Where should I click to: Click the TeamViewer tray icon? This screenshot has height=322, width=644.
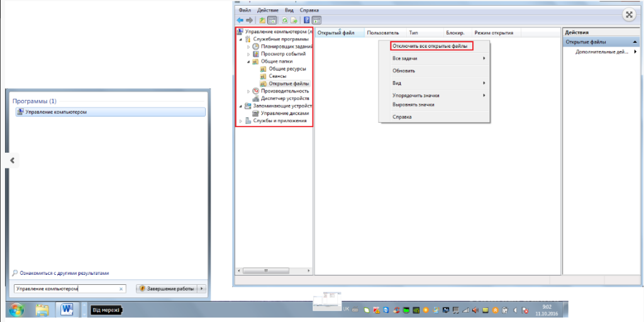(x=386, y=309)
